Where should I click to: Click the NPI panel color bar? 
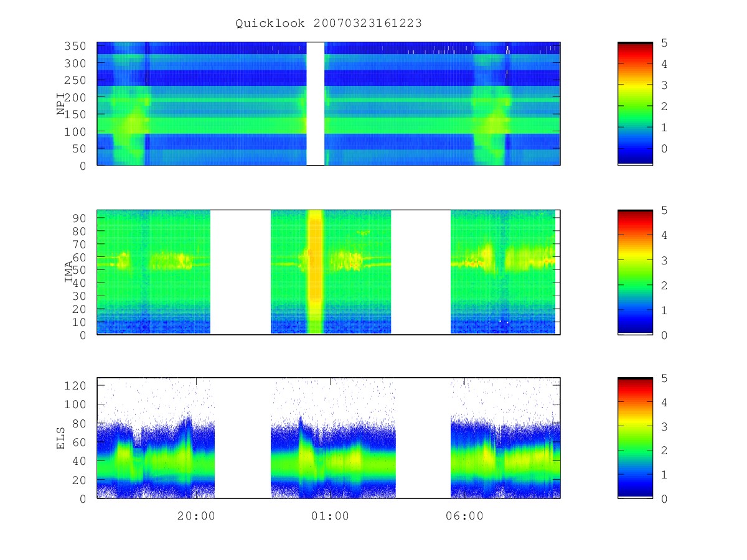coord(635,103)
